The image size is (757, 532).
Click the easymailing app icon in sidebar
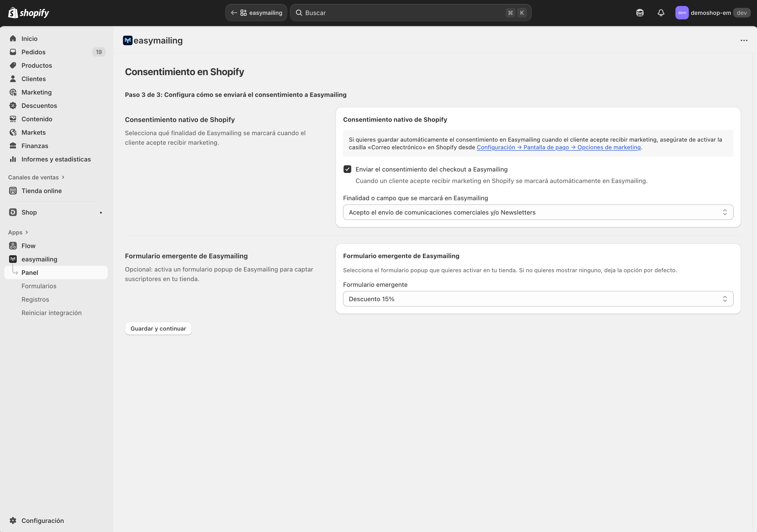(13, 259)
